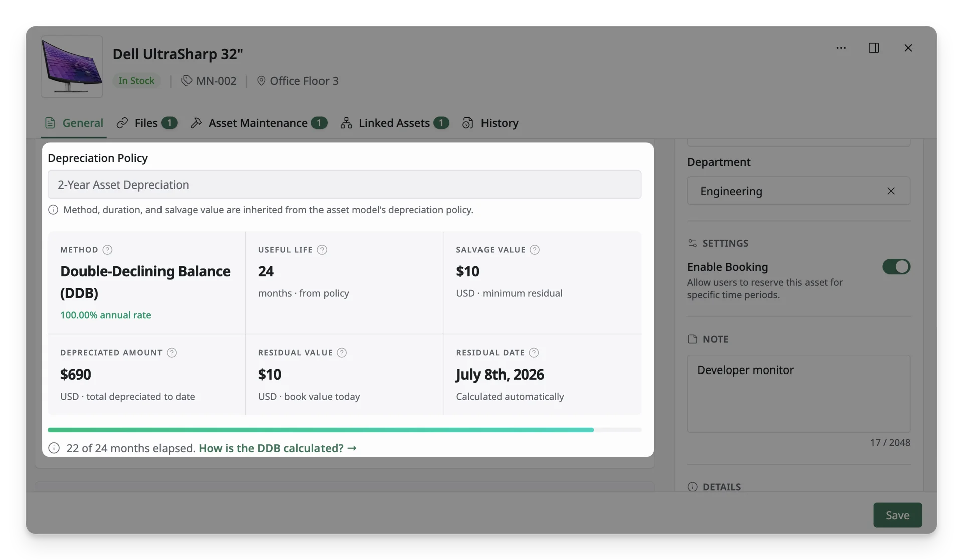The height and width of the screenshot is (560, 963).
Task: Click the info icon beside months elapsed
Action: (x=54, y=448)
